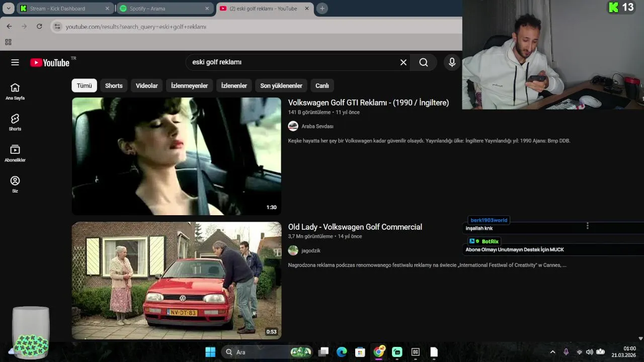
Task: Select the eski golf reklamı YouTube tab
Action: pyautogui.click(x=265, y=9)
